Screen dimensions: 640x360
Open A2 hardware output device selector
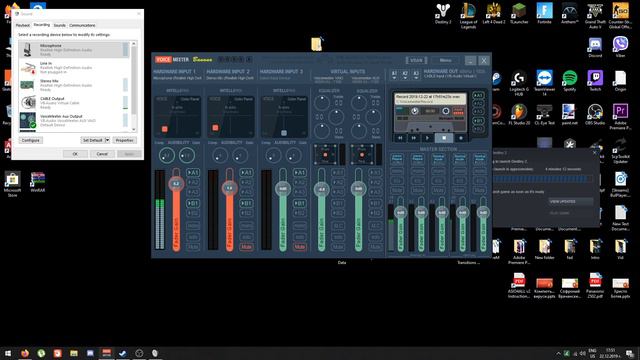(405, 74)
